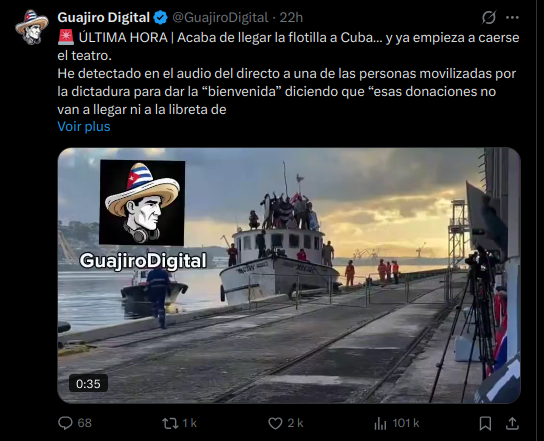Image resolution: width=544 pixels, height=441 pixels.
Task: Click the reply icon with 68 comments
Action: point(65,423)
